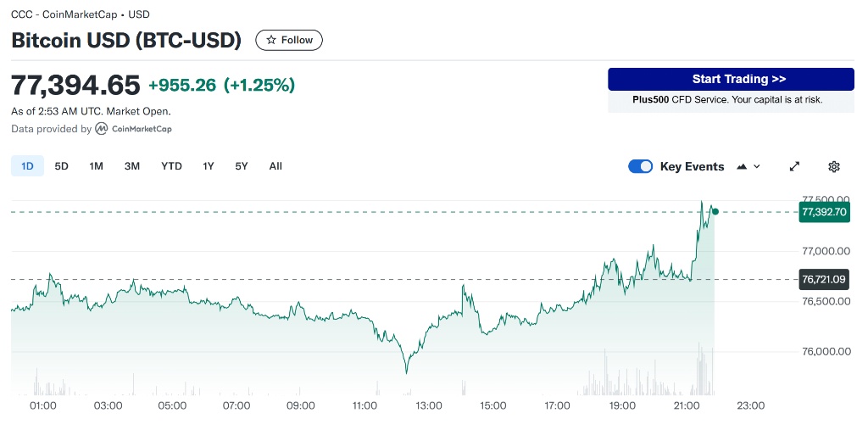Screen dimensions: 868x424
Task: Toggle the Key Events switch off
Action: click(640, 166)
